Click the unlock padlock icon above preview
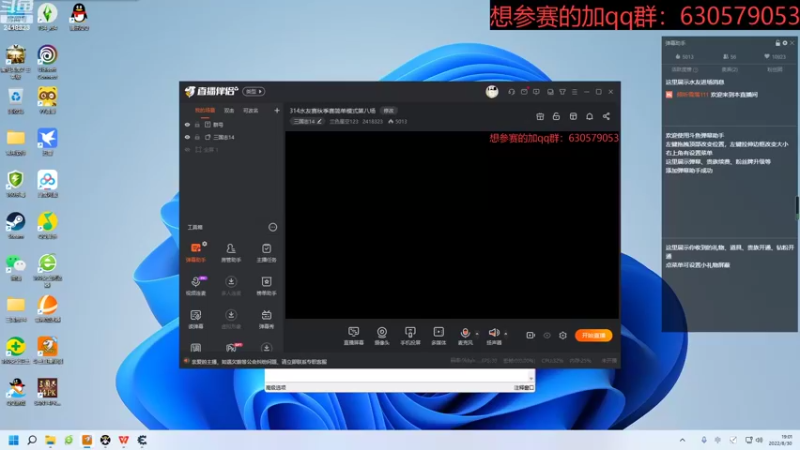800x450 pixels. point(556,116)
